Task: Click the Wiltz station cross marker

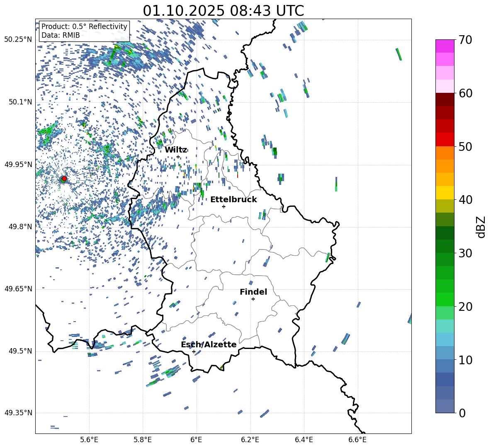Action: [178, 157]
